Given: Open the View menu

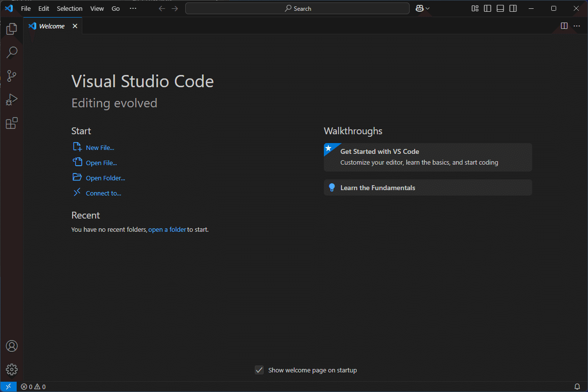Looking at the screenshot, I should tap(97, 8).
